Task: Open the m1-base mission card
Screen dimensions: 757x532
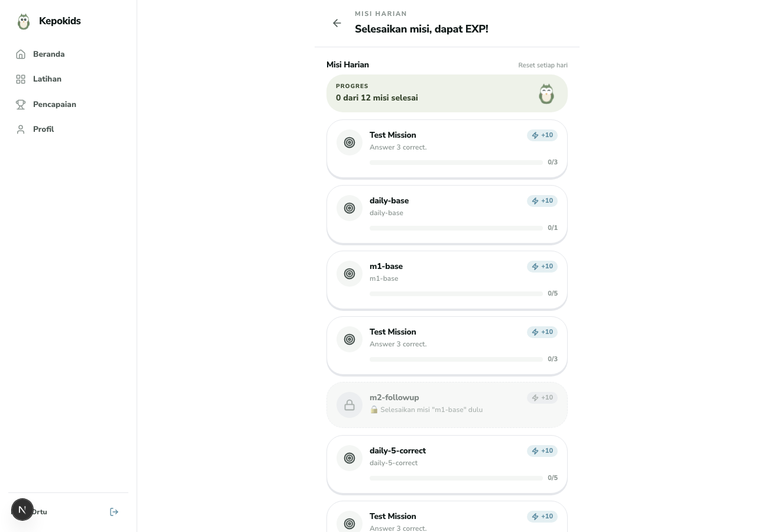Action: 447,280
